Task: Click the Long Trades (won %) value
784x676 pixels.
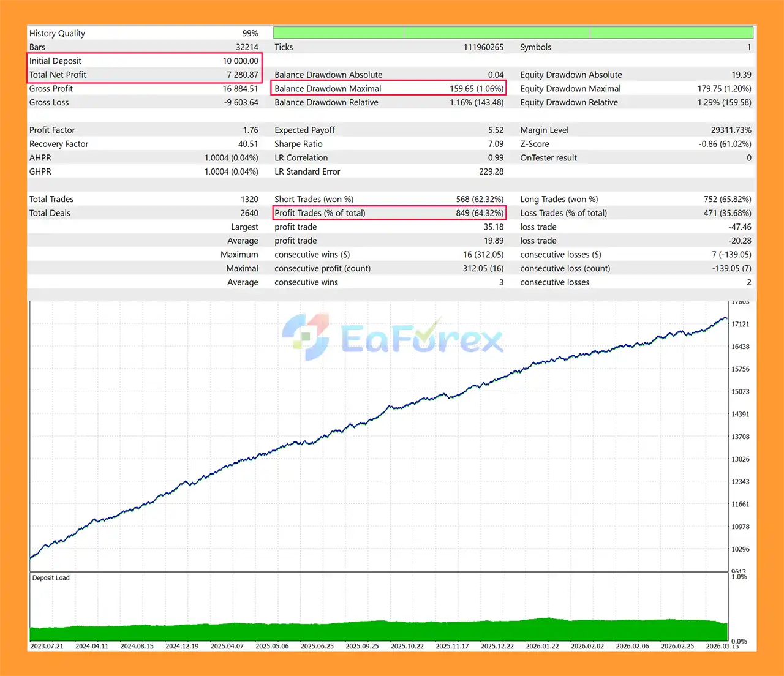Action: pos(727,200)
